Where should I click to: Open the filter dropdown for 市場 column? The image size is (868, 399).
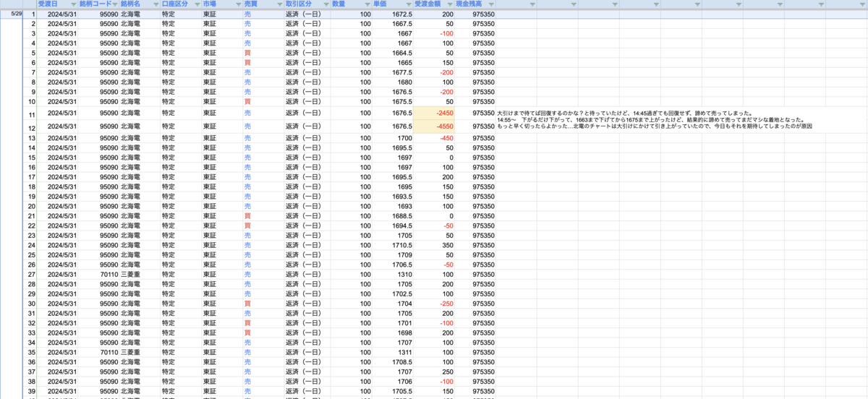(238, 4)
